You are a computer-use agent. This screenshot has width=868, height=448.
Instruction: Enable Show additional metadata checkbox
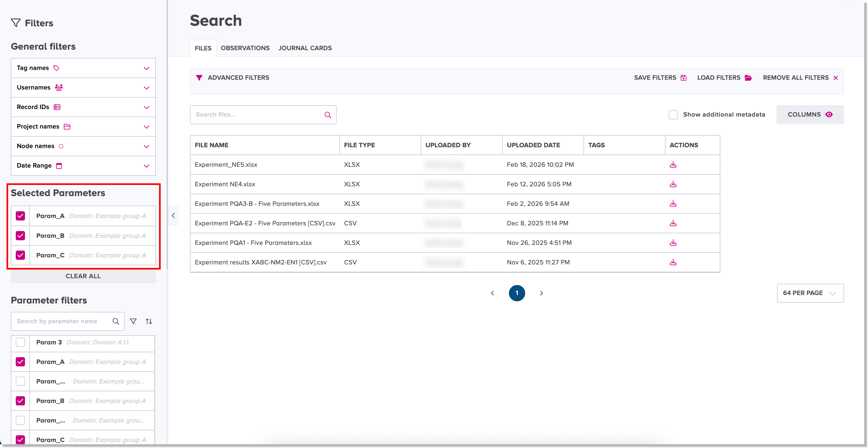(673, 114)
